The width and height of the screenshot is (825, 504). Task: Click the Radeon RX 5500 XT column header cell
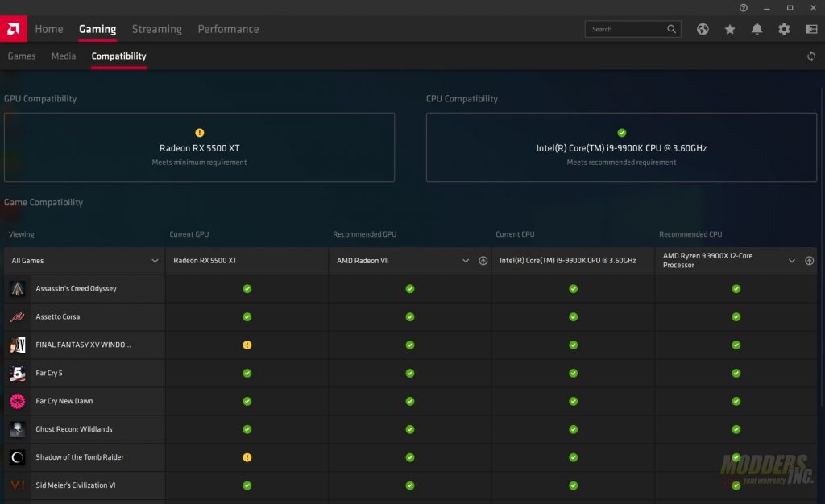247,261
